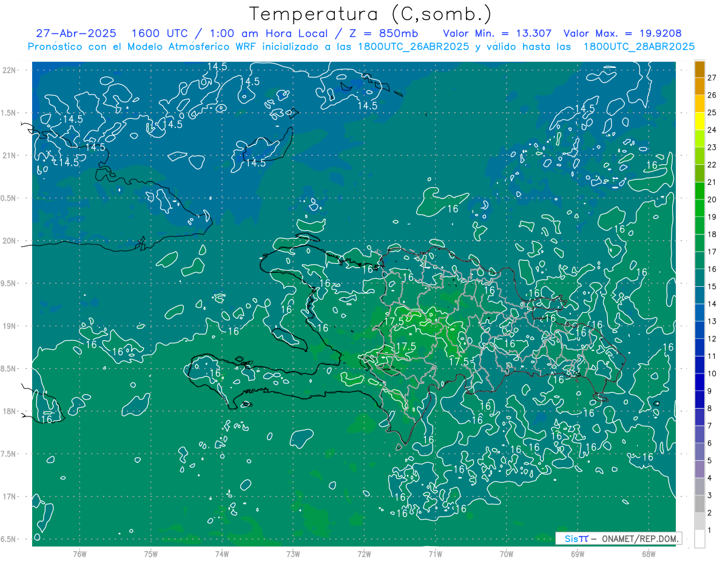Click the "7.5N" latitude axis label
Viewport: 728px width, 562px height.
click(x=9, y=454)
